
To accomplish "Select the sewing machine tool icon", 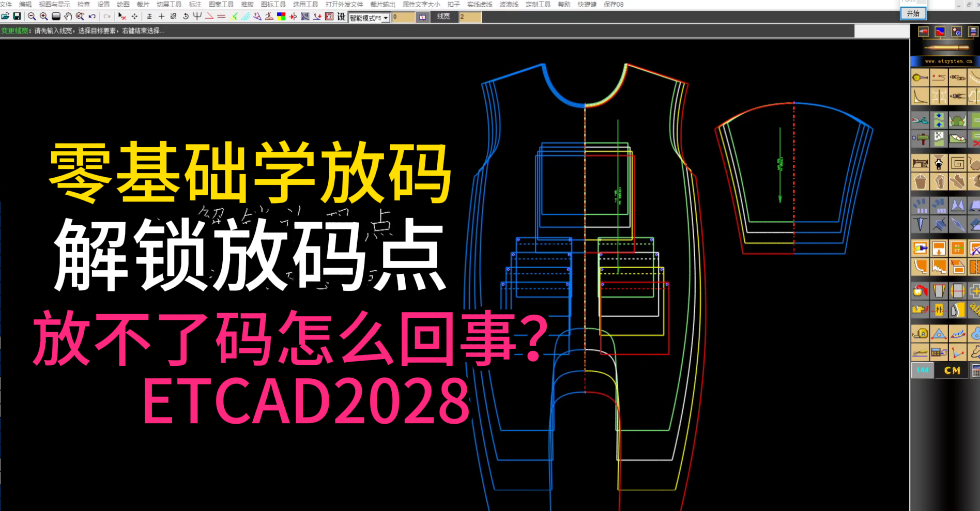I will pos(920,164).
